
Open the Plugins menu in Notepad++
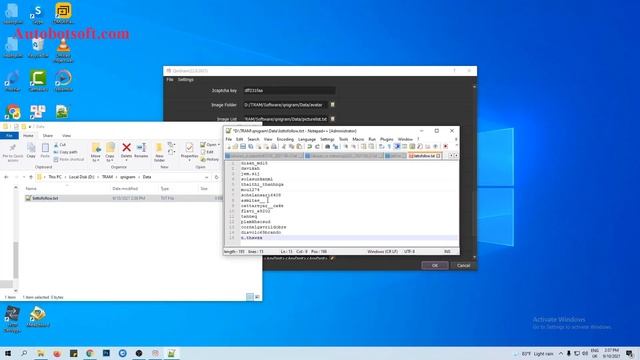pyautogui.click(x=387, y=140)
